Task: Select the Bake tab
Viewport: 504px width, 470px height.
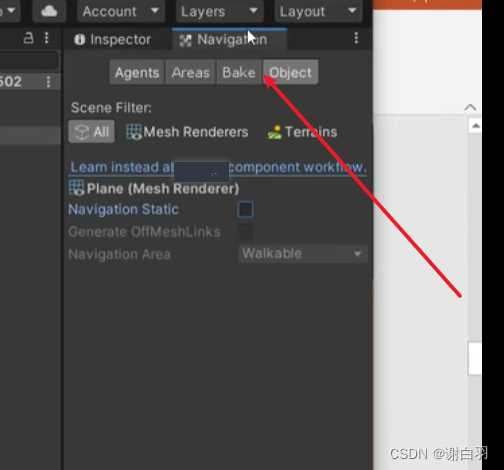Action: [239, 72]
